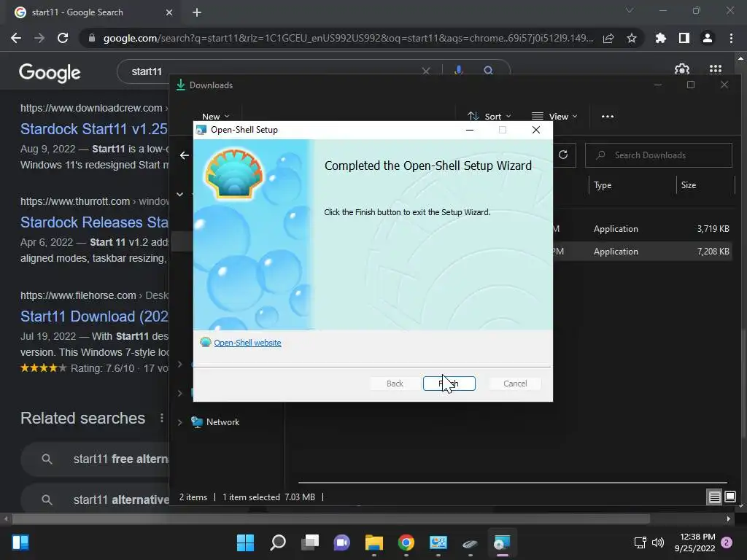Click the start11 alternative related search
The image size is (747, 560).
click(96, 499)
